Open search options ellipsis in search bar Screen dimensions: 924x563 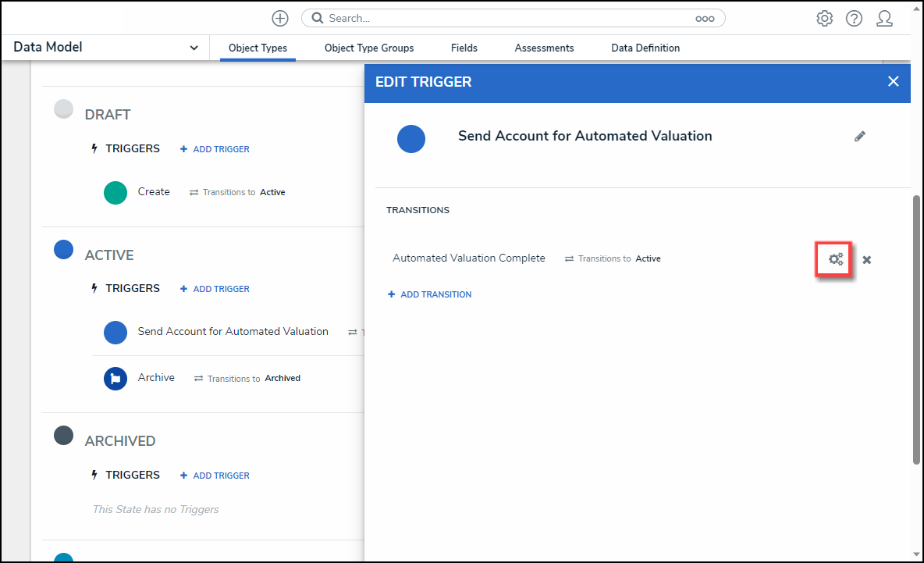pyautogui.click(x=705, y=19)
